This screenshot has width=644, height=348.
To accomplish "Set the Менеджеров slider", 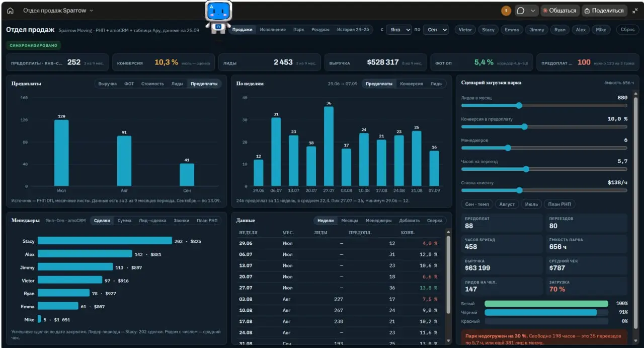I will point(544,148).
